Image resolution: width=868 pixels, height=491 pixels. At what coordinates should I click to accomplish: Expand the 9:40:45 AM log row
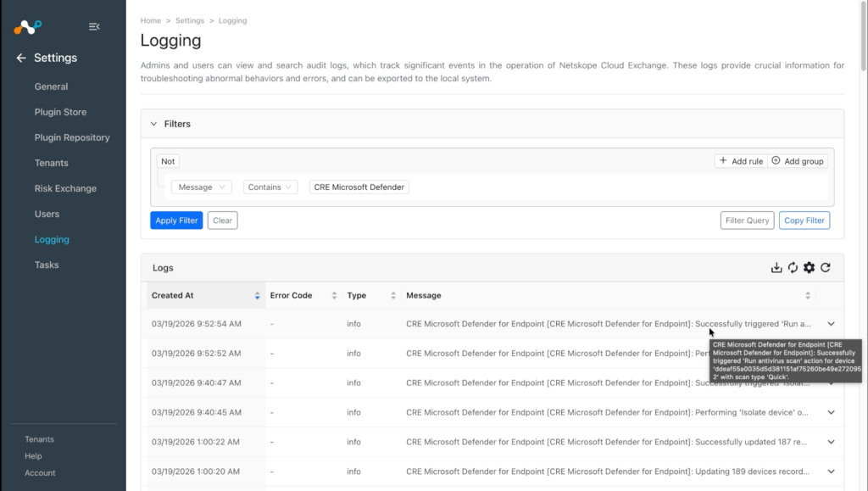coord(831,412)
